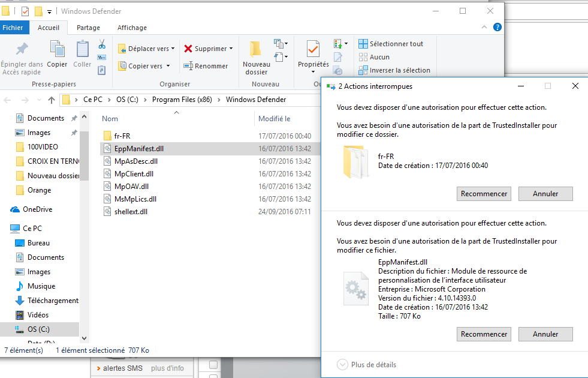
Task: Click Program Files (x86) in address bar
Action: (x=182, y=100)
